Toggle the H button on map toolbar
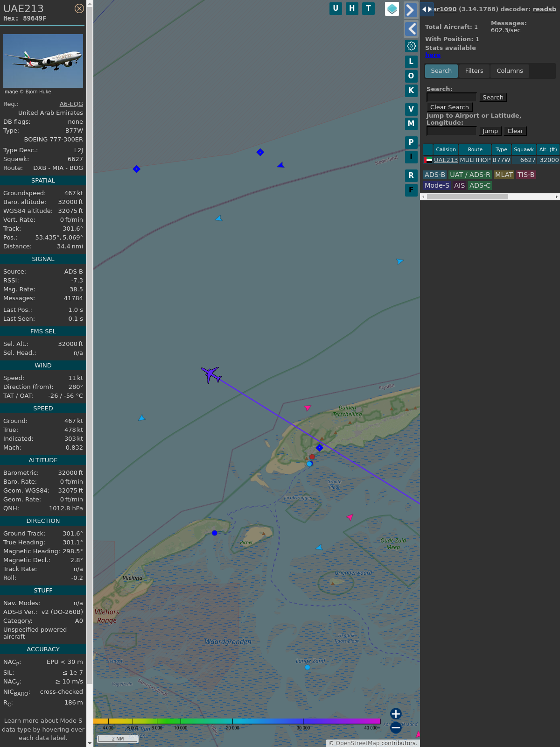Screen dimensions: 560x747 [352, 8]
